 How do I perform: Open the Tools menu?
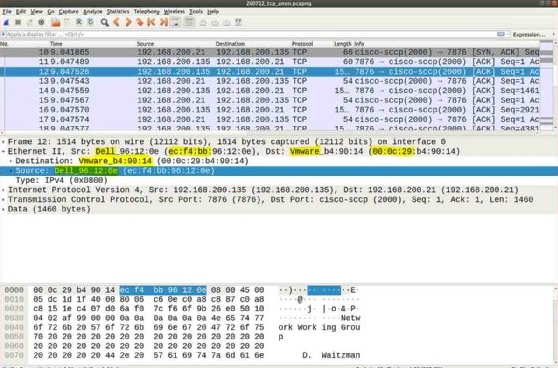(196, 12)
